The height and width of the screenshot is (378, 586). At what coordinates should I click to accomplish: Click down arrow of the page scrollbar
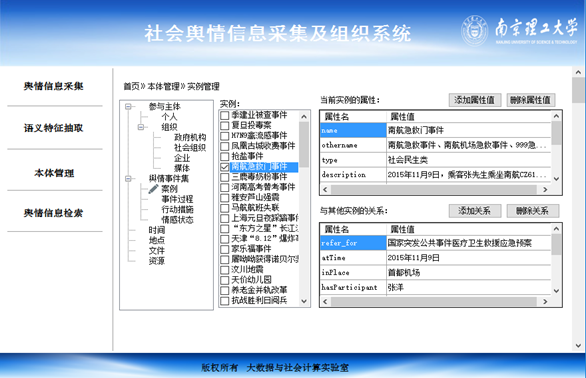(x=578, y=346)
